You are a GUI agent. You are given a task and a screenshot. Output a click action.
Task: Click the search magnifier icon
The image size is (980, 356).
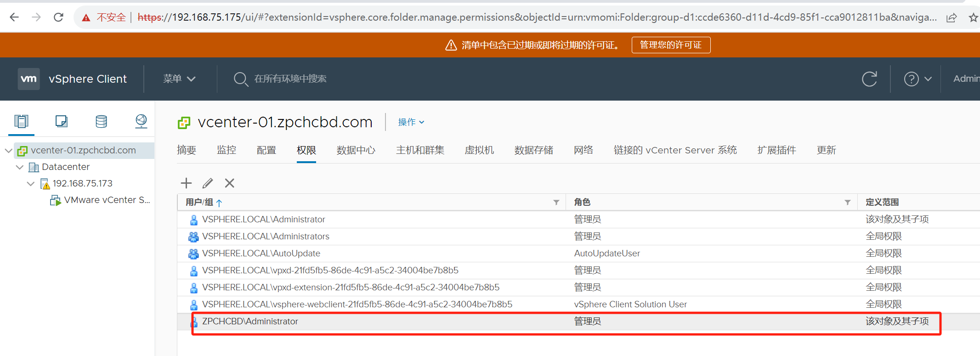click(x=240, y=79)
